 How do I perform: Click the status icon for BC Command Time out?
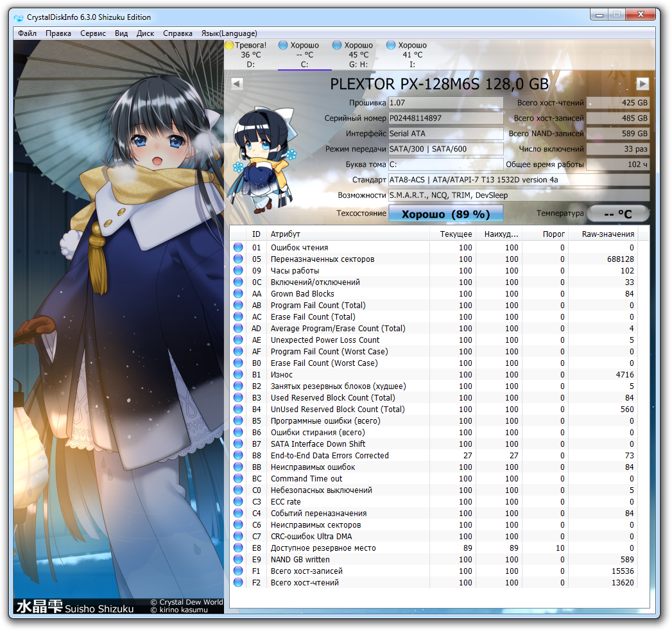238,479
